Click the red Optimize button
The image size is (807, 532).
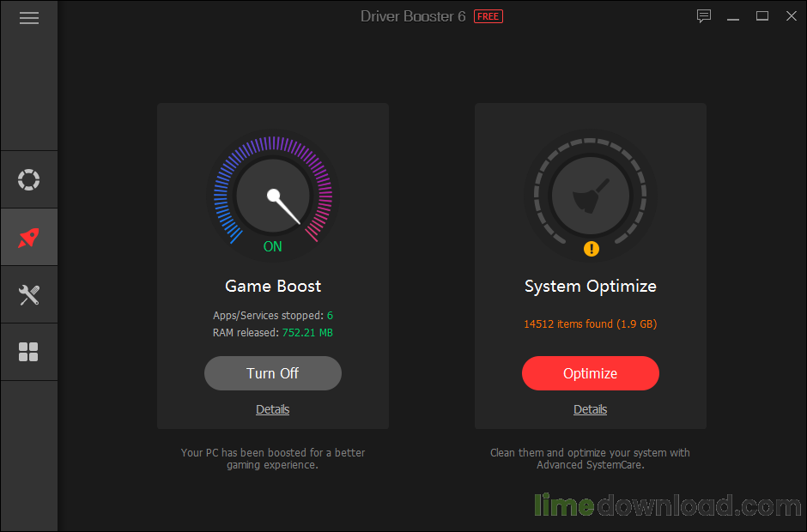click(x=590, y=373)
